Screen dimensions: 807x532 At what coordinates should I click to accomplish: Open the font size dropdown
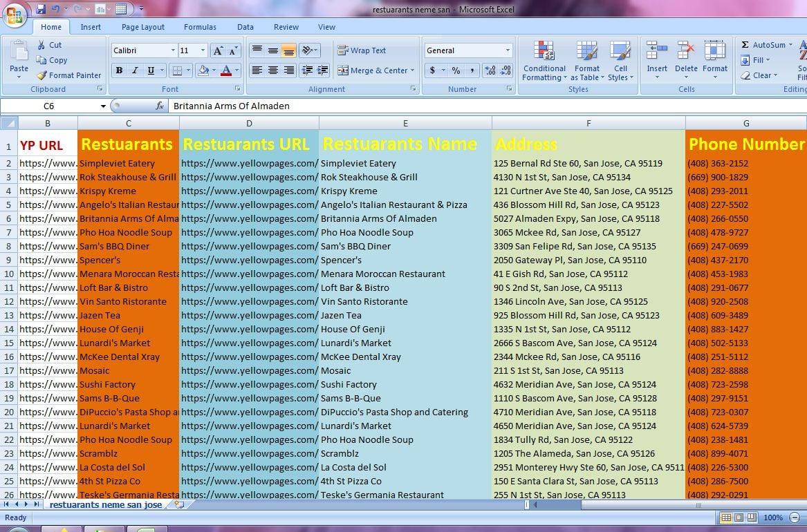[x=202, y=50]
